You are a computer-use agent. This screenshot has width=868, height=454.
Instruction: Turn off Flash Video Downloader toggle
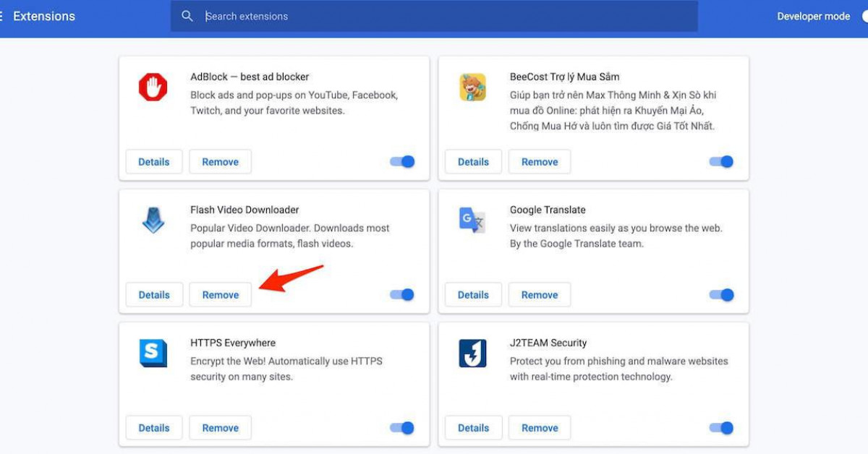[x=402, y=295]
